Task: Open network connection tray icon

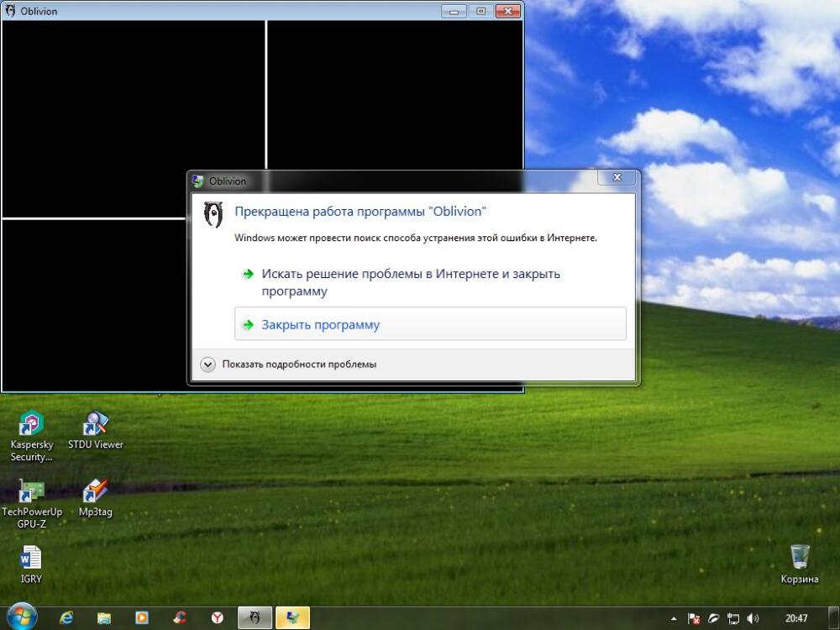Action: pyautogui.click(x=732, y=619)
